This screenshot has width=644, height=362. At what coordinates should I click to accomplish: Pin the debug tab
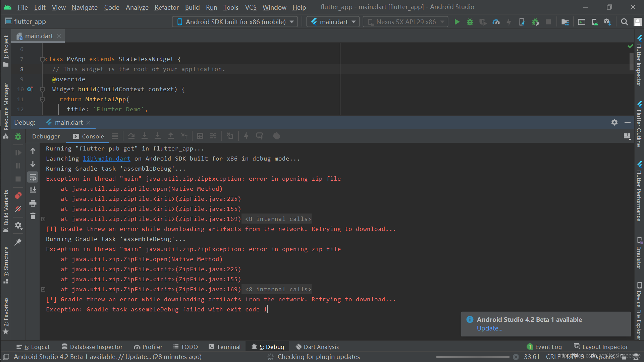coord(18,242)
